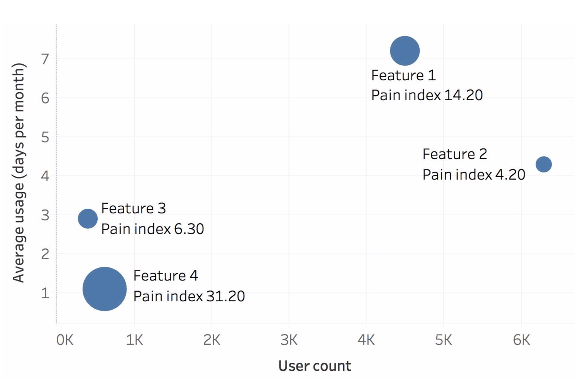Click the "Average usage (days per month)" axis title
Image resolution: width=579 pixels, height=392 pixels.
click(x=19, y=172)
